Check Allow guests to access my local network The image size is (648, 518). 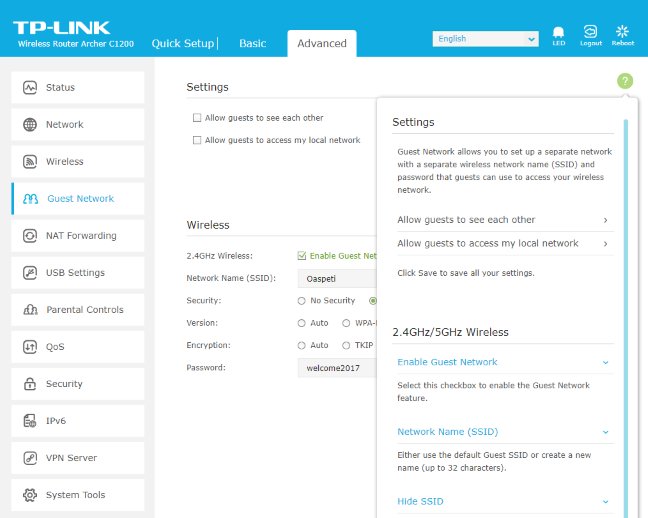197,140
